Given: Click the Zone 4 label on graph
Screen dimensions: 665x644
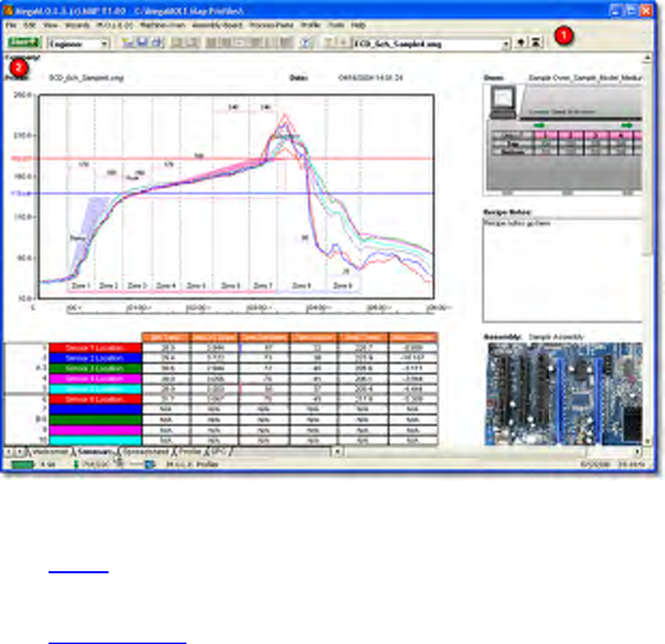Looking at the screenshot, I should [x=166, y=286].
